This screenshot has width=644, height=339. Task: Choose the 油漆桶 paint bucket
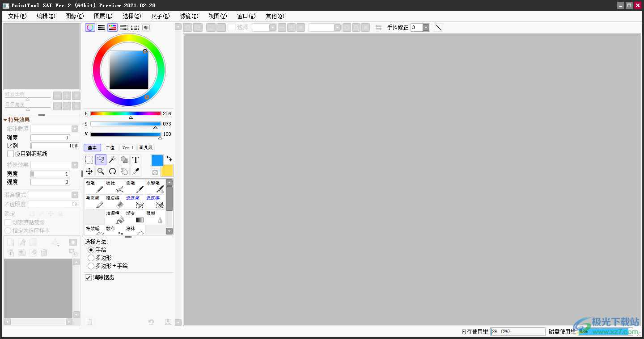click(x=114, y=217)
